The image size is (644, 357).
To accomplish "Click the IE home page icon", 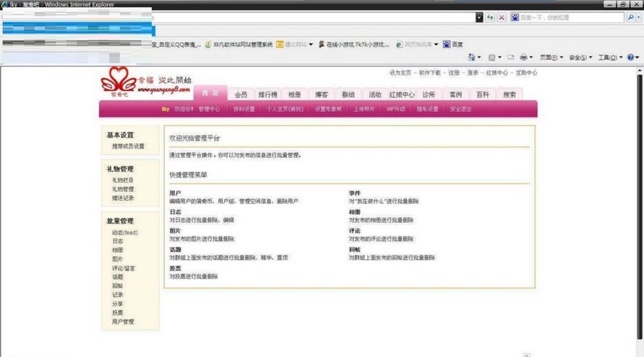I will click(x=472, y=57).
